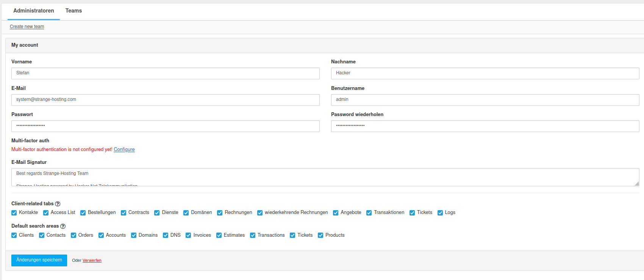Viewport: 644px width, 280px height.
Task: Toggle the Estimates checkbox
Action: point(219,235)
